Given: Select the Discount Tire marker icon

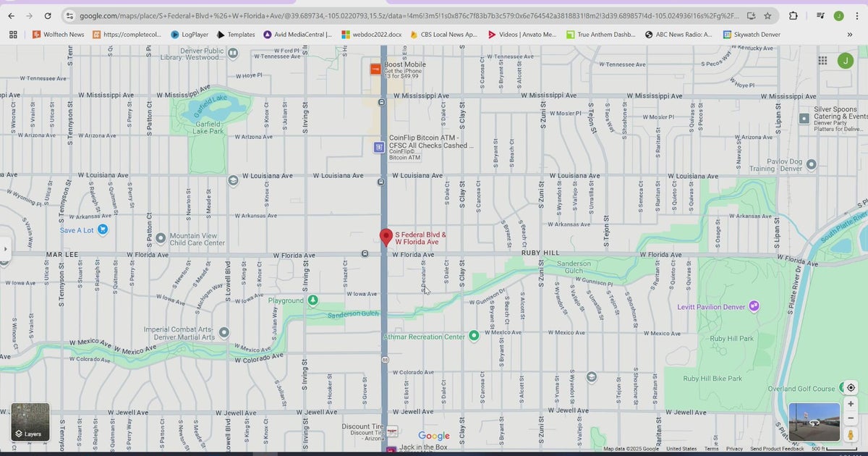Looking at the screenshot, I should 391,431.
